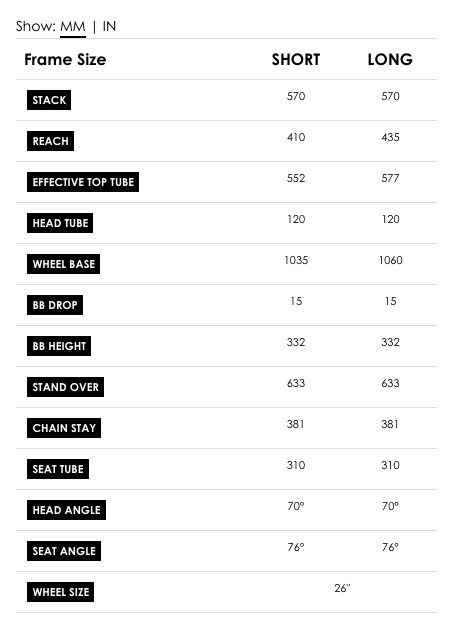Viewport: 452px width, 628px height.
Task: Select the WHEEL BASE label
Action: click(63, 264)
